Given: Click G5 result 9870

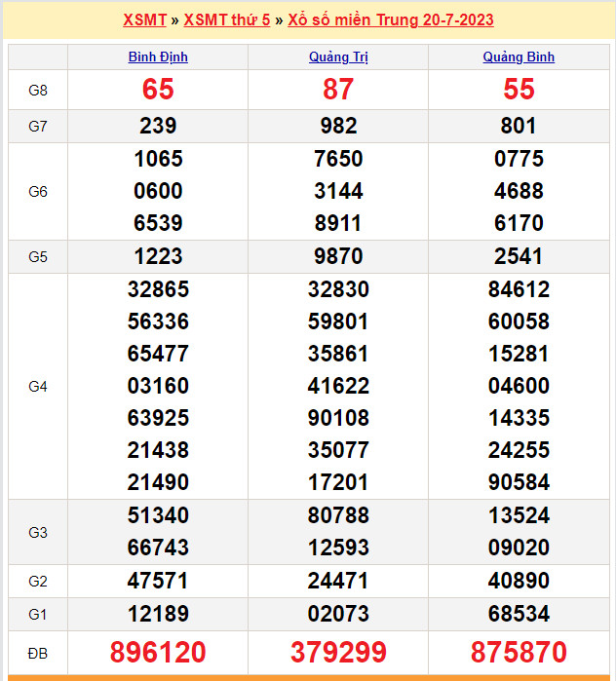Looking at the screenshot, I should [x=338, y=256].
